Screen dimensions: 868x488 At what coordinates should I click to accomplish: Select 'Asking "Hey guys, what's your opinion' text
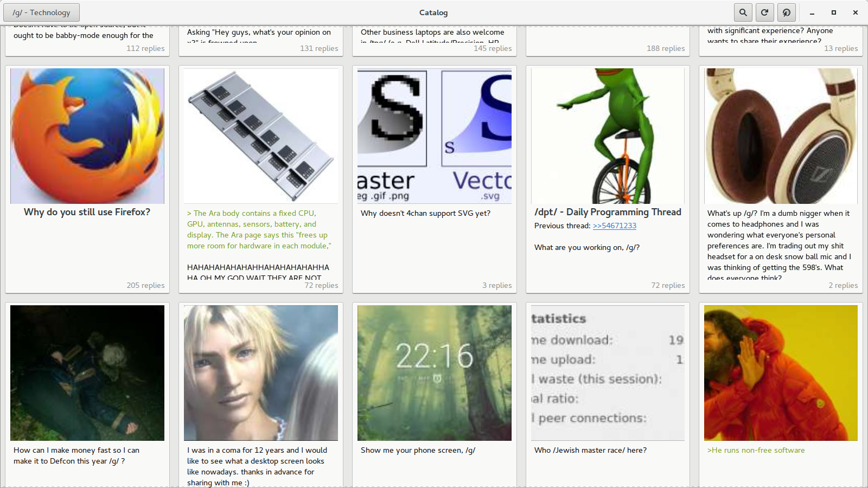(x=259, y=32)
